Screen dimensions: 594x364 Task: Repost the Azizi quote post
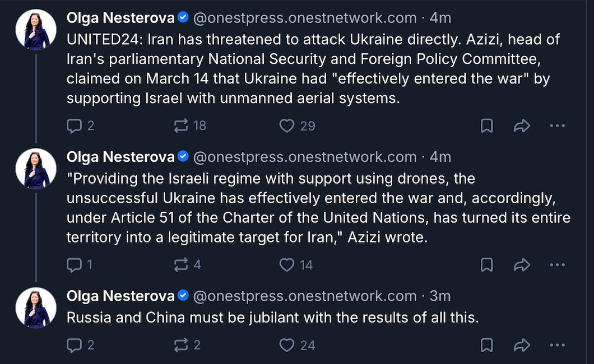coord(181,265)
